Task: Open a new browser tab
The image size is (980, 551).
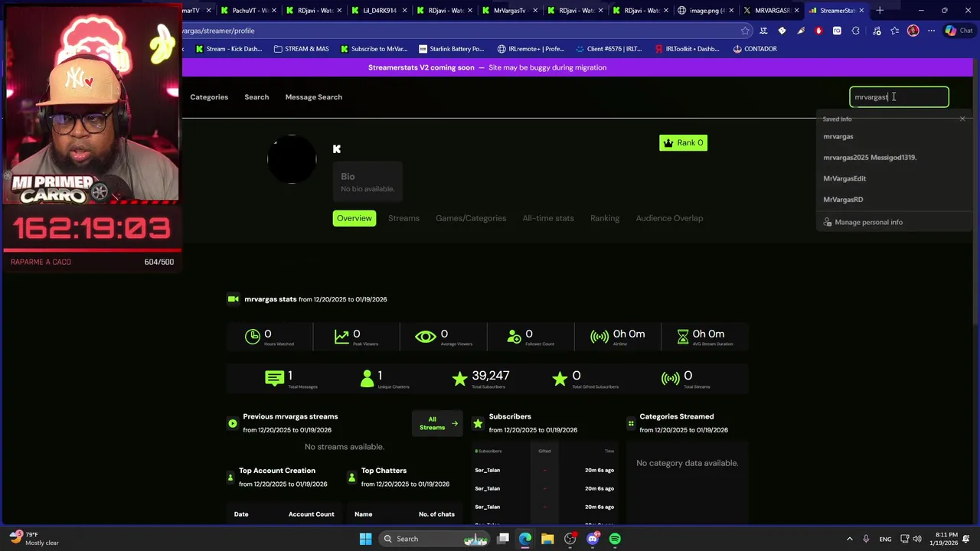Action: click(x=880, y=11)
